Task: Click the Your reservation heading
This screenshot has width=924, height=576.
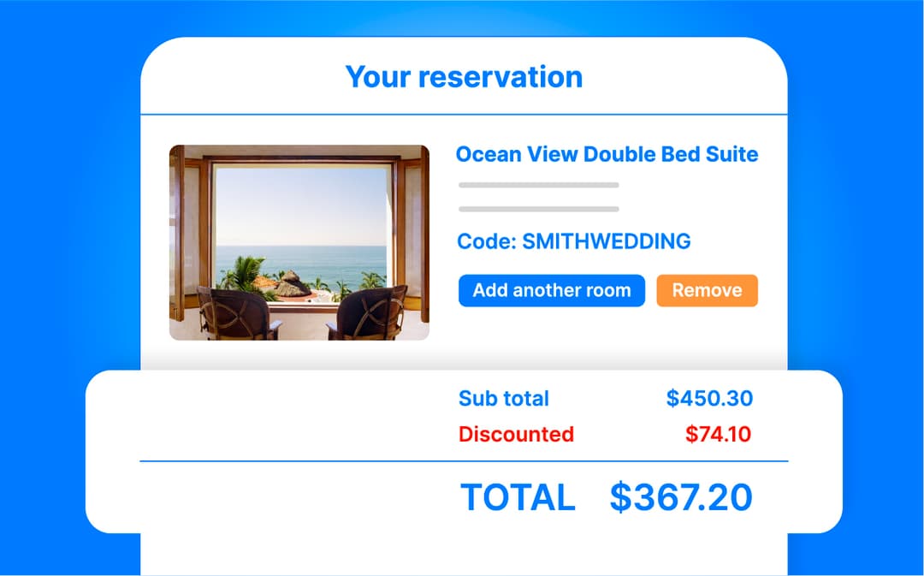Action: [x=464, y=77]
